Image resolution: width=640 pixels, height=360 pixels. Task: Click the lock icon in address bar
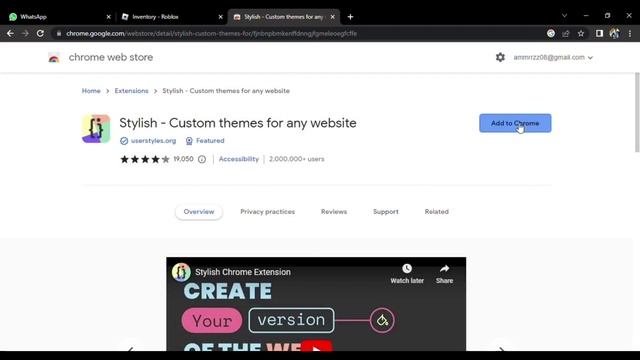pos(59,33)
